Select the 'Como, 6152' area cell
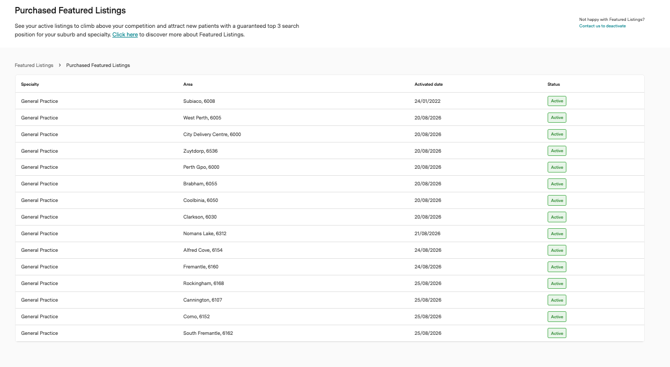Viewport: 670px width, 367px height. click(x=197, y=317)
